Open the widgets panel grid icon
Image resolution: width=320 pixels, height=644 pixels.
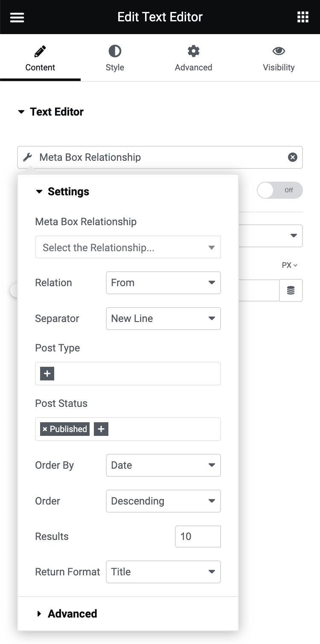pyautogui.click(x=303, y=17)
